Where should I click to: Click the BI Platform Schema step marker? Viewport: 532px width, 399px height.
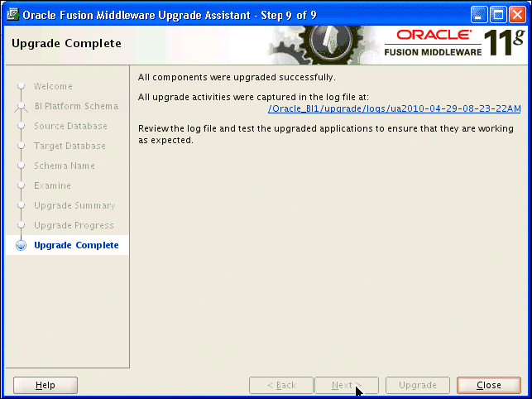[21, 106]
